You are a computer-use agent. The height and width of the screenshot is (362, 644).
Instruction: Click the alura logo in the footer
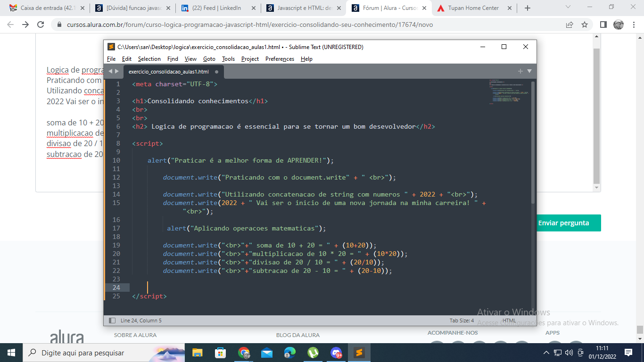tap(67, 337)
